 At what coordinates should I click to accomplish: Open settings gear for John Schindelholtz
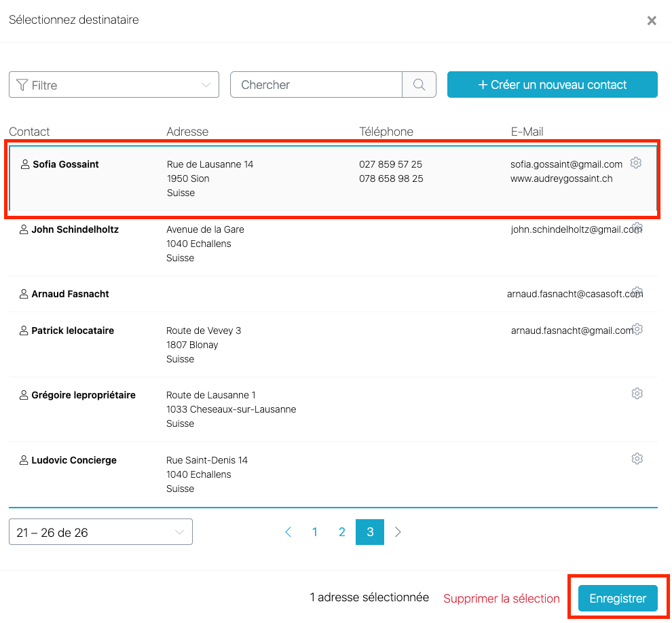637,228
